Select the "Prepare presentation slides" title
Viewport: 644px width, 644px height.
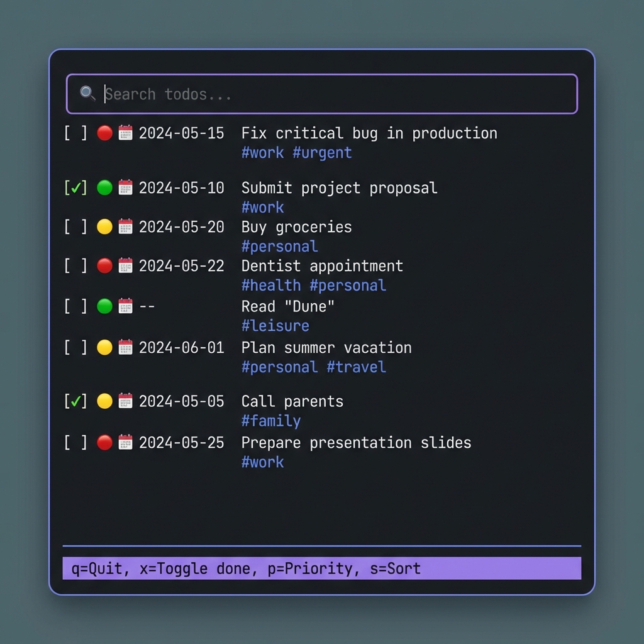(356, 443)
